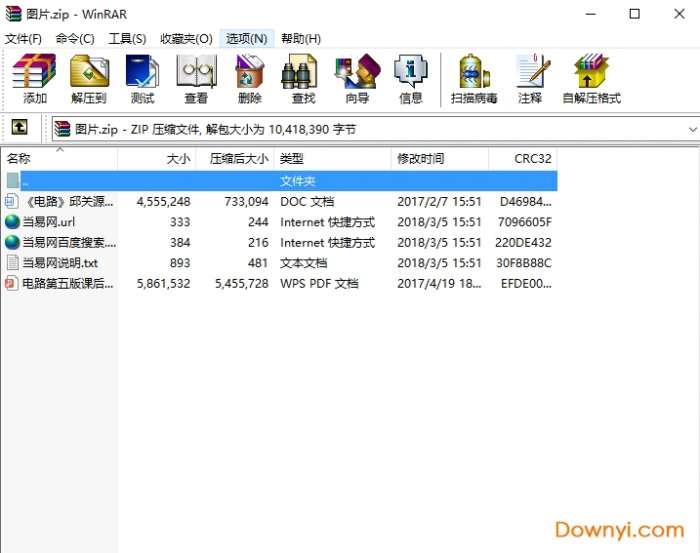Run the 测试 (Test) archive tool
The image size is (700, 553).
pos(142,78)
